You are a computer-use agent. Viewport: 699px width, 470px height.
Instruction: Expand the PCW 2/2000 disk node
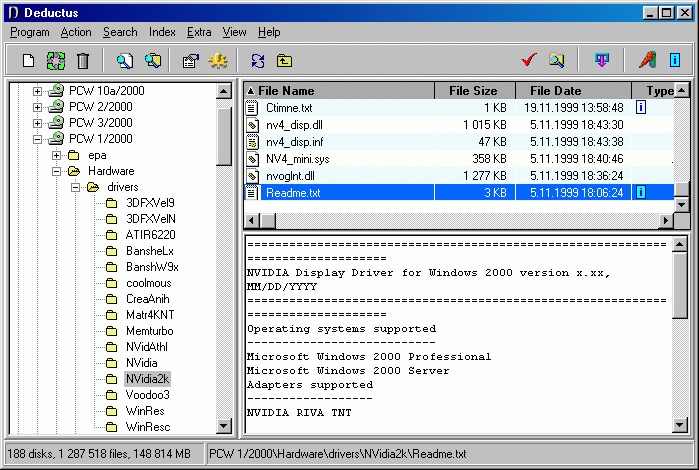pos(37,107)
